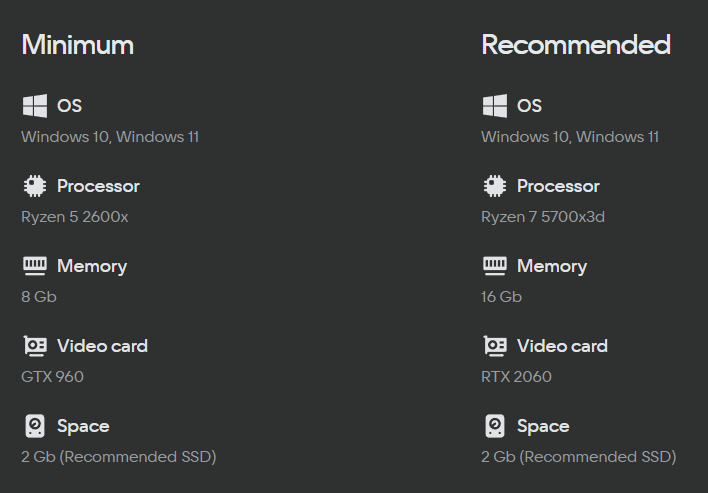Screen dimensions: 708x493
Task: Select the Minimum heading
Action: tap(78, 45)
